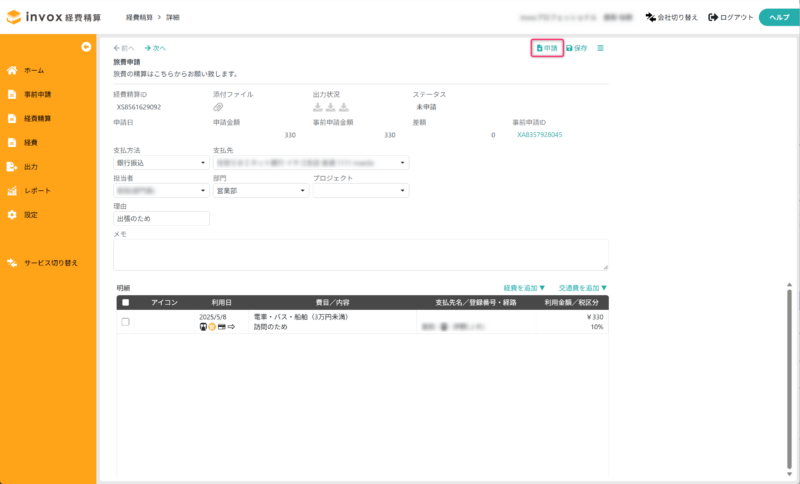Viewport: 800px width, 484px height.
Task: Click the 保存 save button
Action: pos(577,48)
